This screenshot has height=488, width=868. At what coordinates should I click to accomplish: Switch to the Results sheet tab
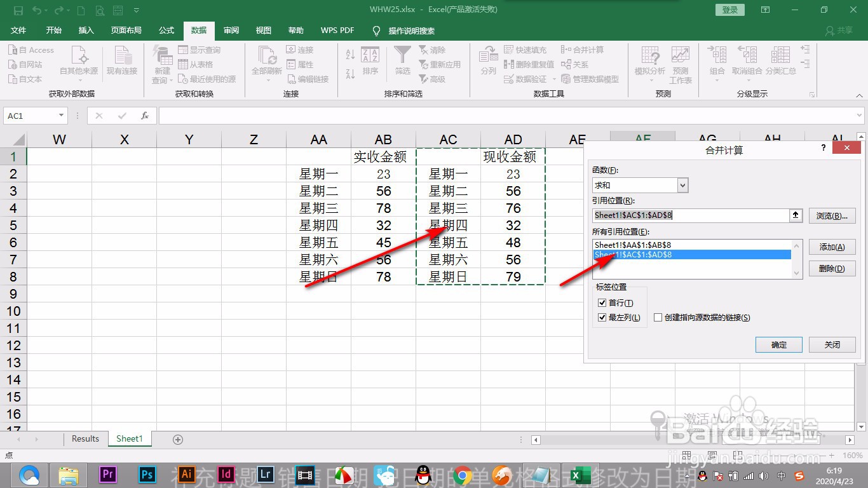tap(85, 439)
